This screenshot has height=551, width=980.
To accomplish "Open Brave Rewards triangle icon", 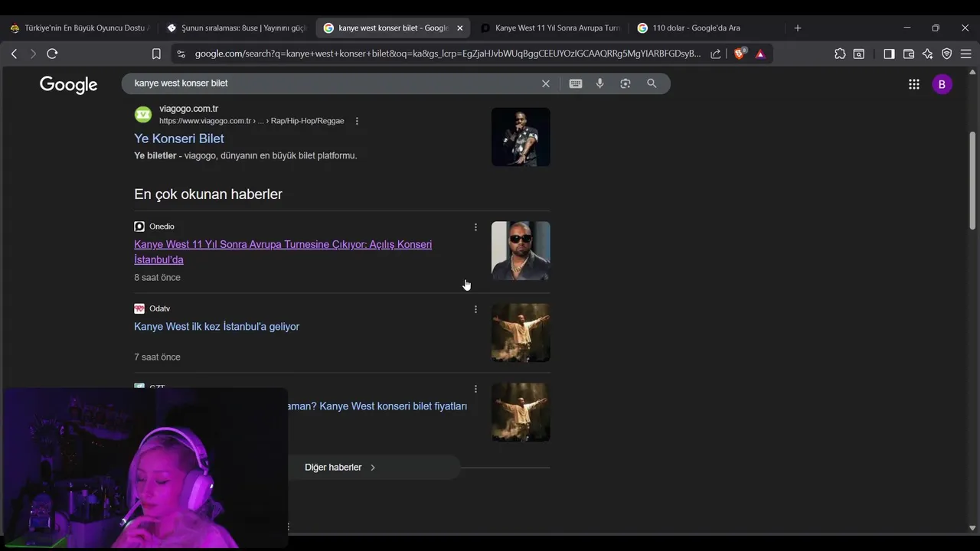I will click(x=760, y=54).
